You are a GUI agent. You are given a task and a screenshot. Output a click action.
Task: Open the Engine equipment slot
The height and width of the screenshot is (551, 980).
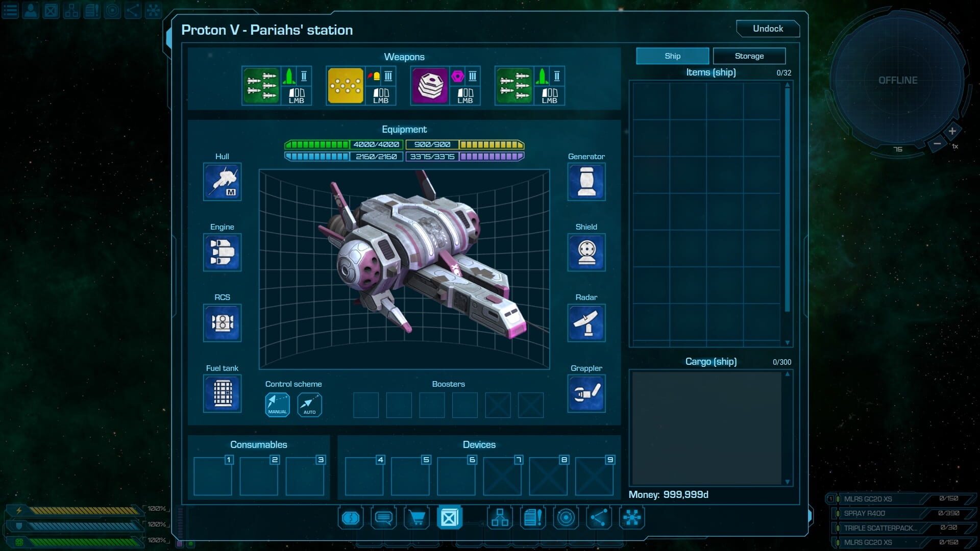(x=222, y=253)
